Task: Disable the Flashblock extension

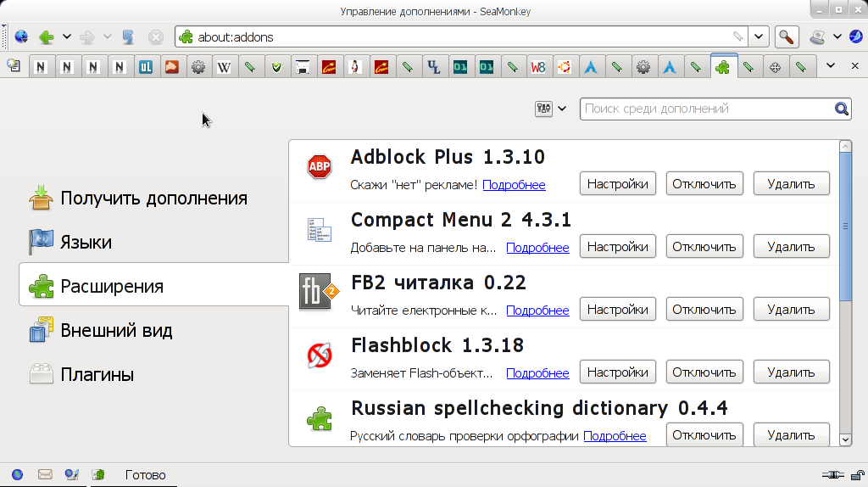Action: coord(704,372)
